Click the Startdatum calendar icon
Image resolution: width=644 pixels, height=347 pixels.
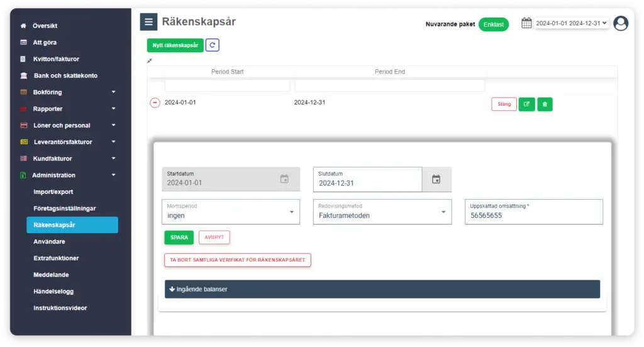click(284, 179)
